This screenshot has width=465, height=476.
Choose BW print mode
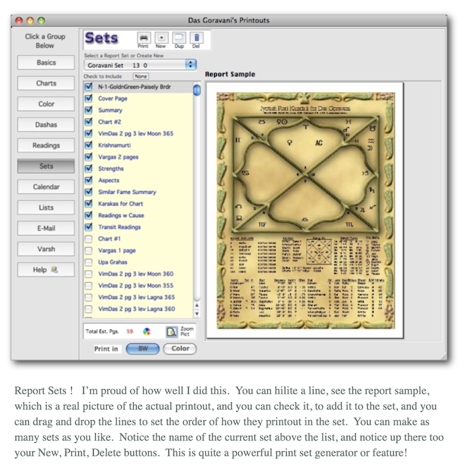pos(143,348)
